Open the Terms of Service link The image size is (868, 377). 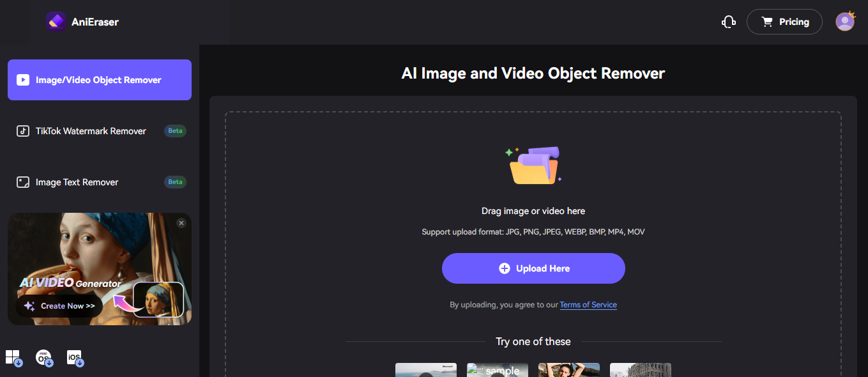pos(588,305)
